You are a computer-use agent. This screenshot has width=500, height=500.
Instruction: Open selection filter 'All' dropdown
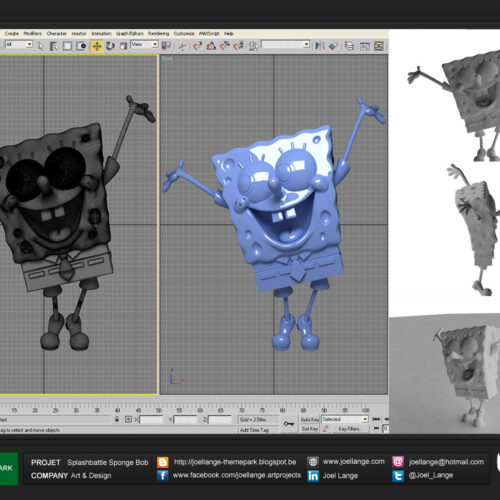[x=18, y=44]
